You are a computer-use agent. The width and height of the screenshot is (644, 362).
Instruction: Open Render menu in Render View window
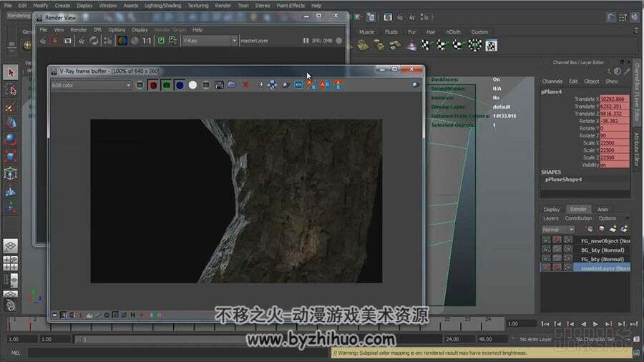pyautogui.click(x=79, y=30)
